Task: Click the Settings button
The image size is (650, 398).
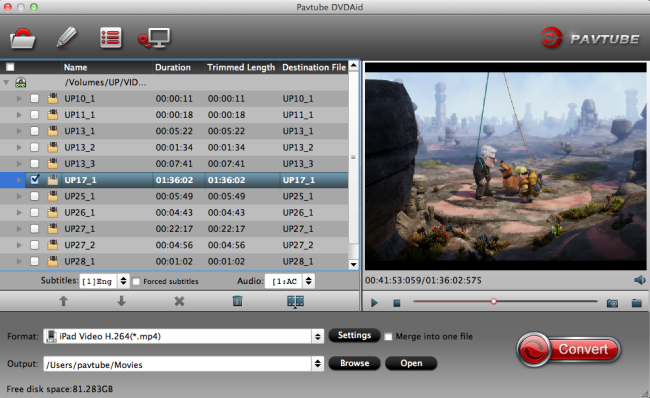Action: 354,335
